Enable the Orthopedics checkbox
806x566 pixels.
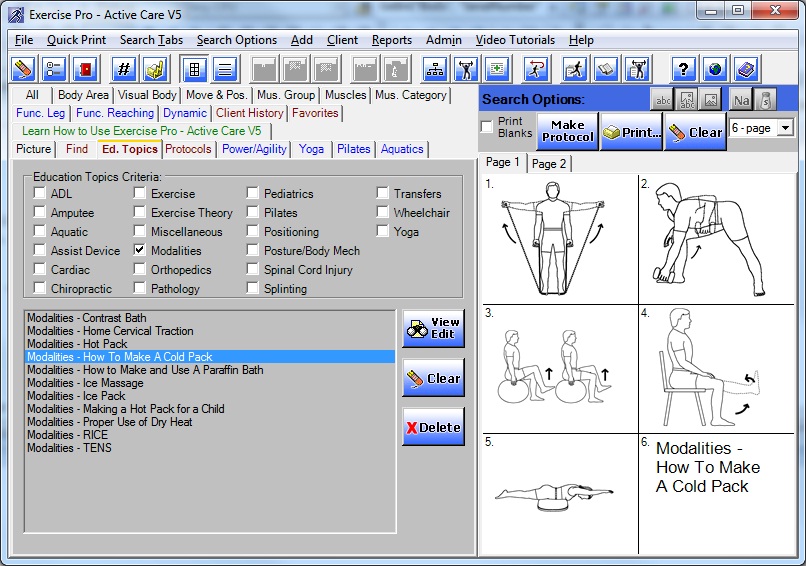point(139,269)
